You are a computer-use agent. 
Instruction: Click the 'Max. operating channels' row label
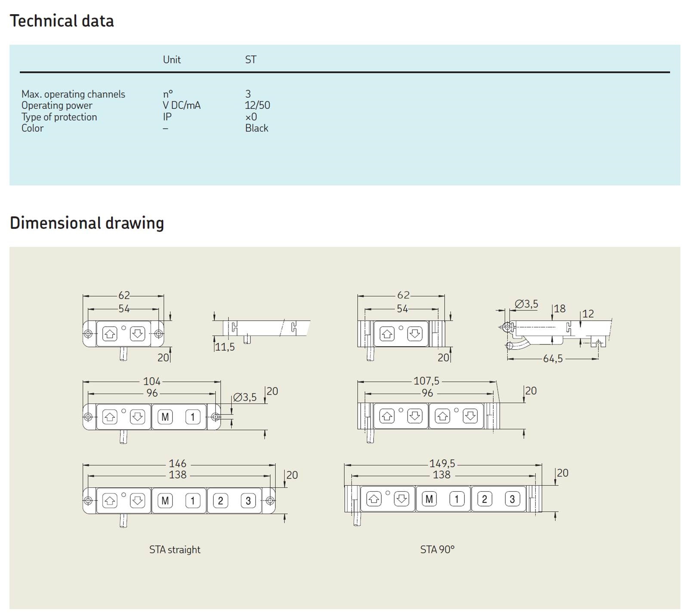(x=73, y=94)
